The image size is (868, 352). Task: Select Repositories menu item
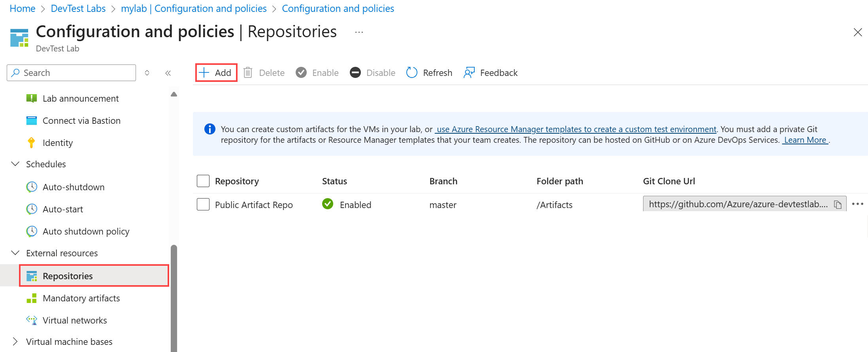(x=68, y=276)
